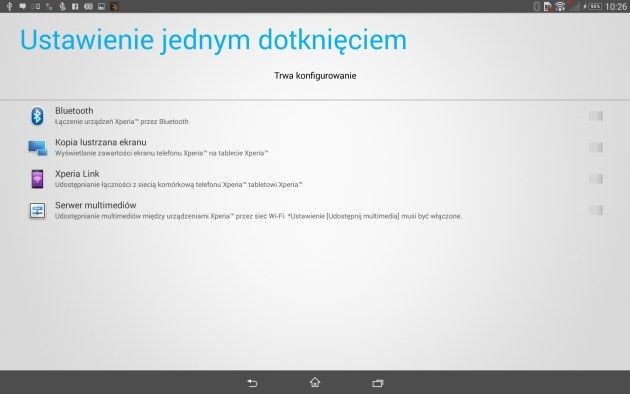This screenshot has width=630, height=394.
Task: Select the 'Serwer multimediów' title
Action: [96, 205]
